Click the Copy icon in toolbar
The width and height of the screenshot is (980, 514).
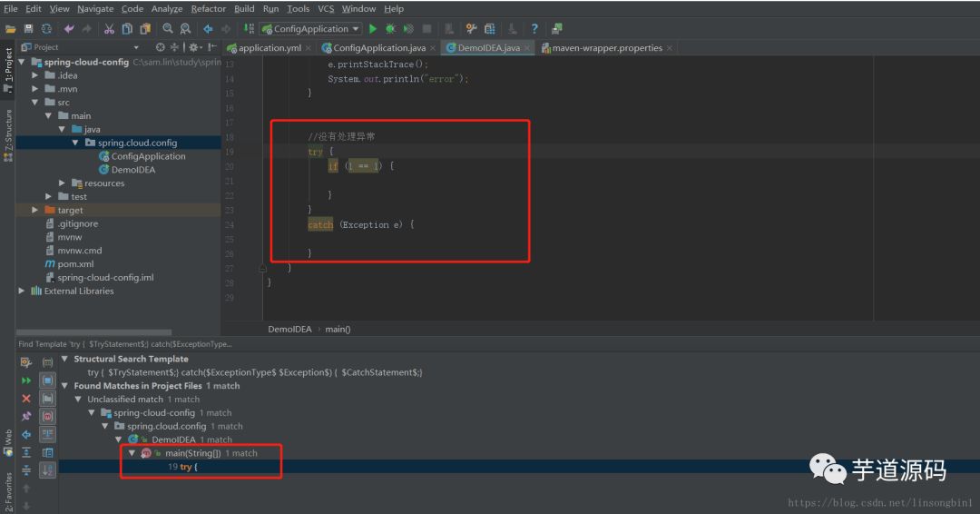point(127,29)
